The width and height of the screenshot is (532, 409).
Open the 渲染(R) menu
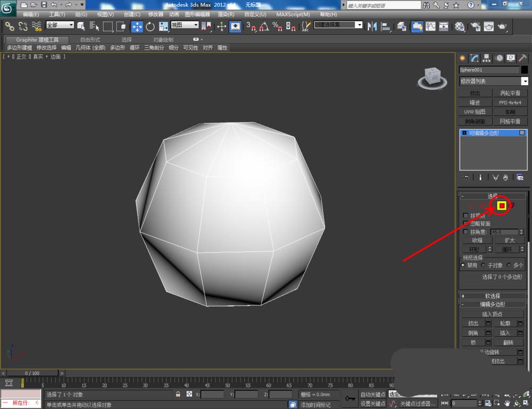click(224, 14)
